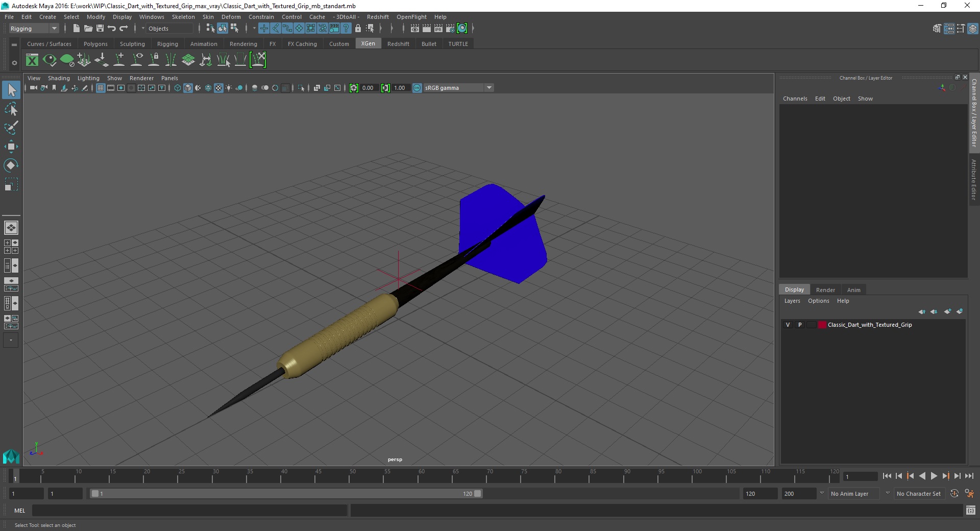Switch to the Render layer tab
The height and width of the screenshot is (531, 980).
825,289
